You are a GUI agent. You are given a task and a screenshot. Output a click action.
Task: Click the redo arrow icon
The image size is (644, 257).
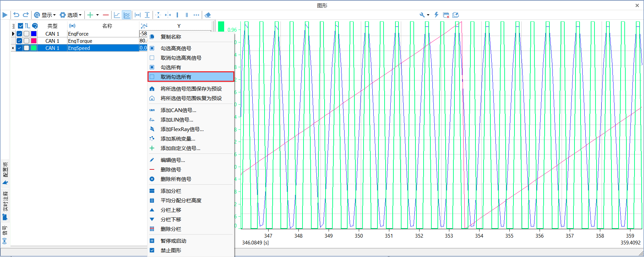[x=26, y=15]
